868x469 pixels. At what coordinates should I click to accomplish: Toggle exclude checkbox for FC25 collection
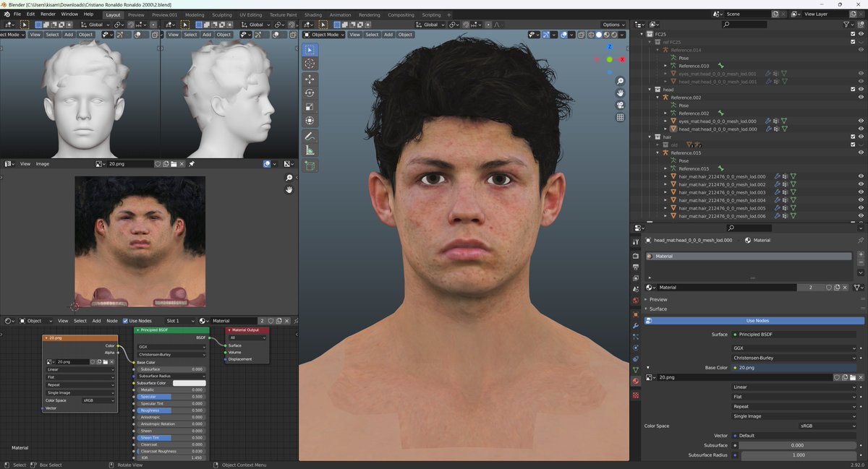coord(853,34)
